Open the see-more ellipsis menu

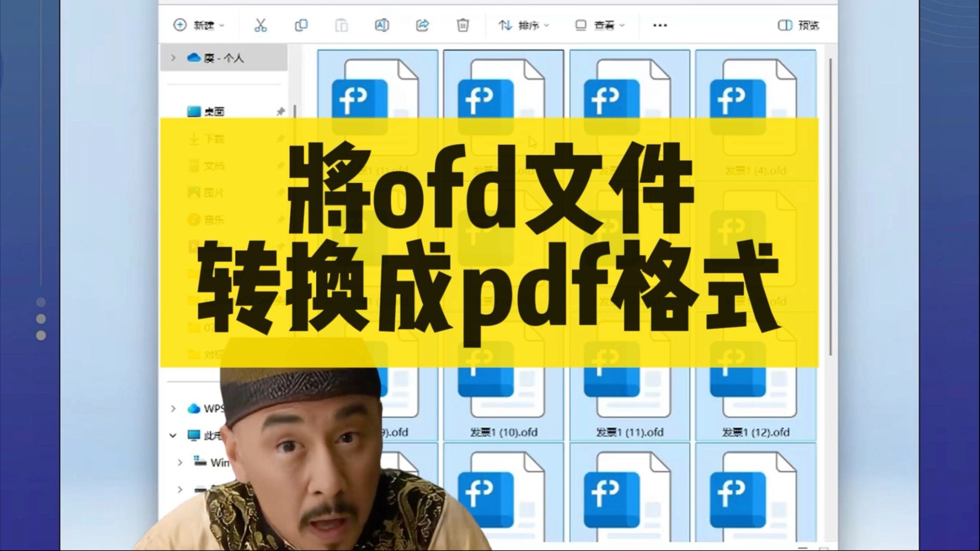point(659,25)
